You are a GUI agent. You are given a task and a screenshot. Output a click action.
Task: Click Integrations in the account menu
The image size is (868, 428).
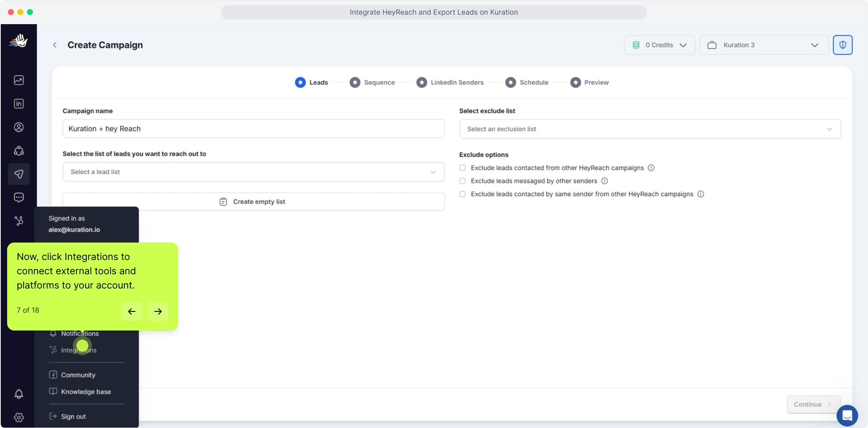point(73,350)
